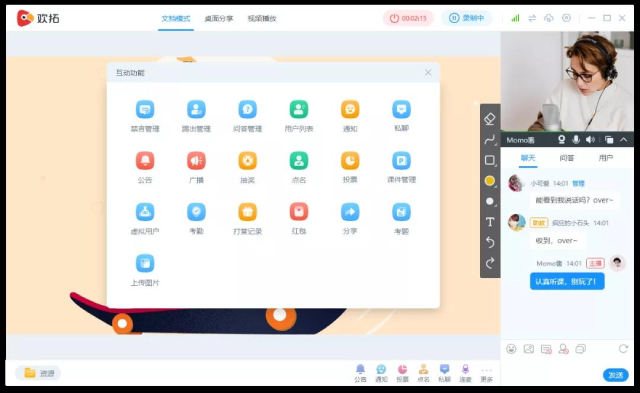Viewport: 640px width, 393px height.
Task: Select the rectangle shape tool
Action: [490, 160]
